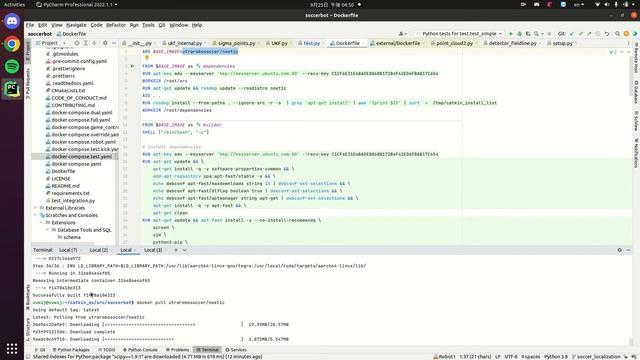Launch Chrome from the dock
This screenshot has height=360, width=640.
tap(12, 44)
